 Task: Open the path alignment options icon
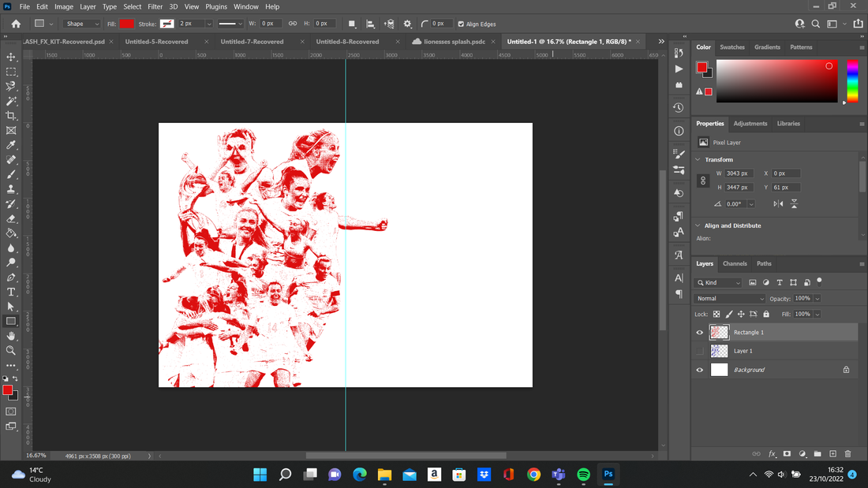point(370,24)
